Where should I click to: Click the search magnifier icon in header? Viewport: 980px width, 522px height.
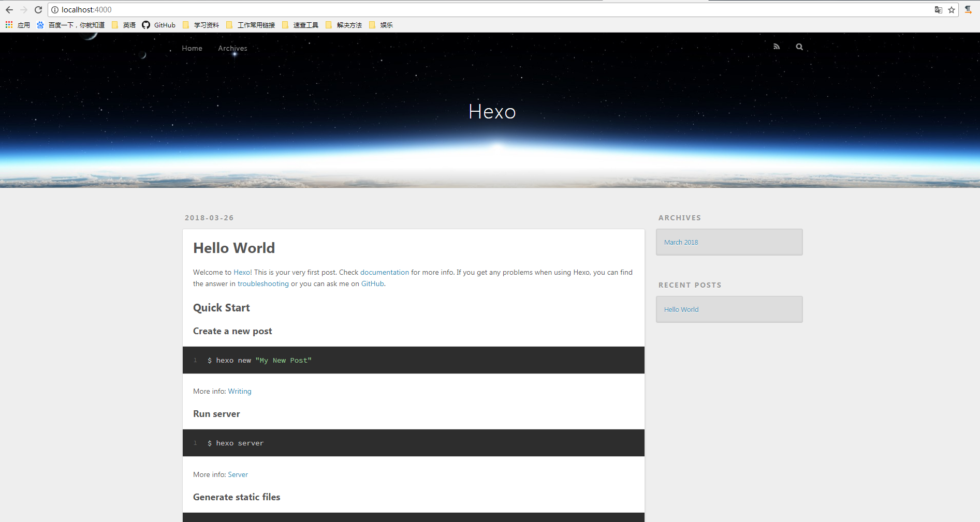[x=799, y=47]
